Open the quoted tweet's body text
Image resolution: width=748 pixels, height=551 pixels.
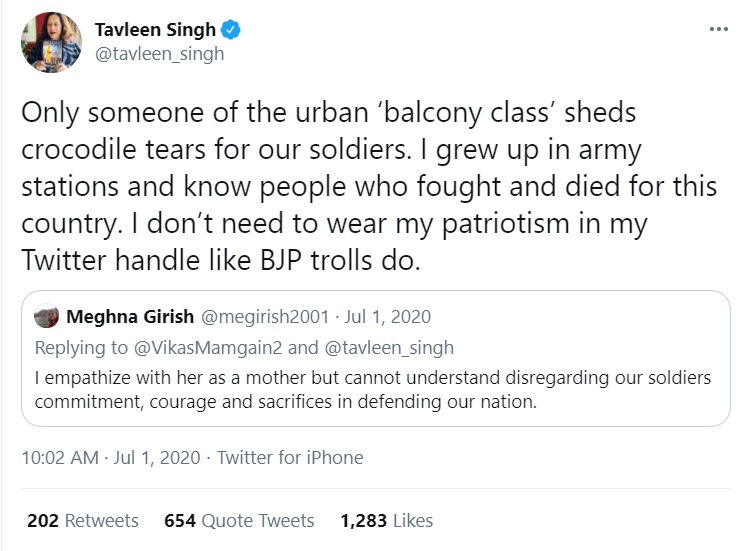[x=370, y=390]
